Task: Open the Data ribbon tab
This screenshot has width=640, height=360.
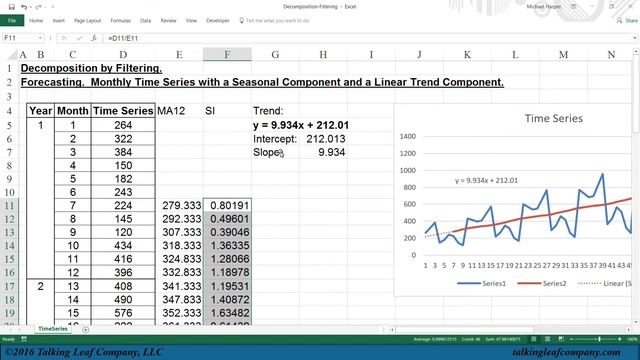Action: [145, 20]
